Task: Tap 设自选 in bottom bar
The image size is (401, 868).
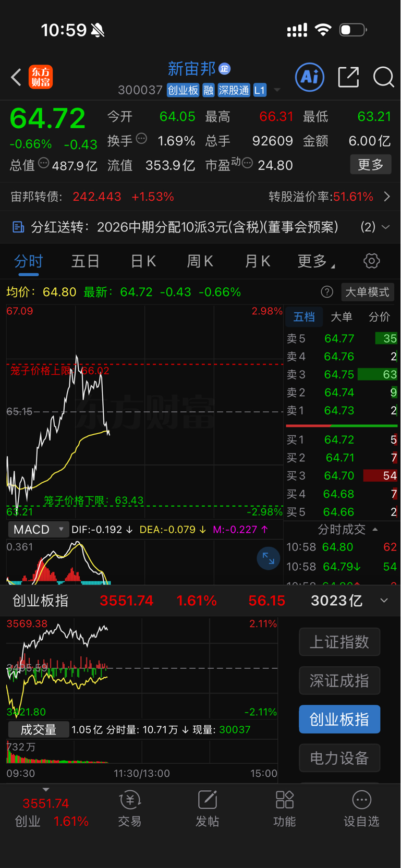Action: coord(361,809)
